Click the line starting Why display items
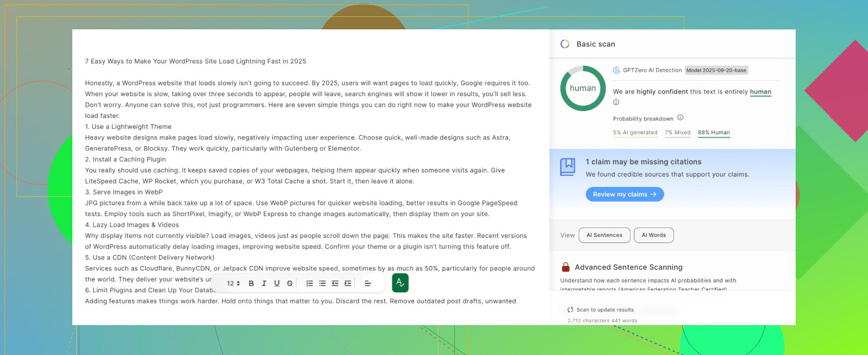The image size is (868, 355). click(x=306, y=236)
